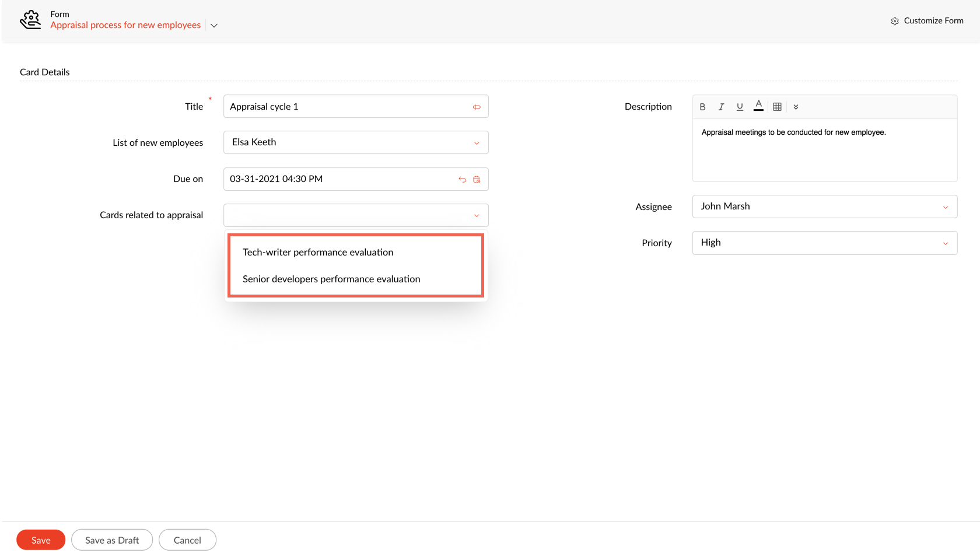Image resolution: width=980 pixels, height=560 pixels.
Task: Insert a table in Description
Action: [x=777, y=107]
